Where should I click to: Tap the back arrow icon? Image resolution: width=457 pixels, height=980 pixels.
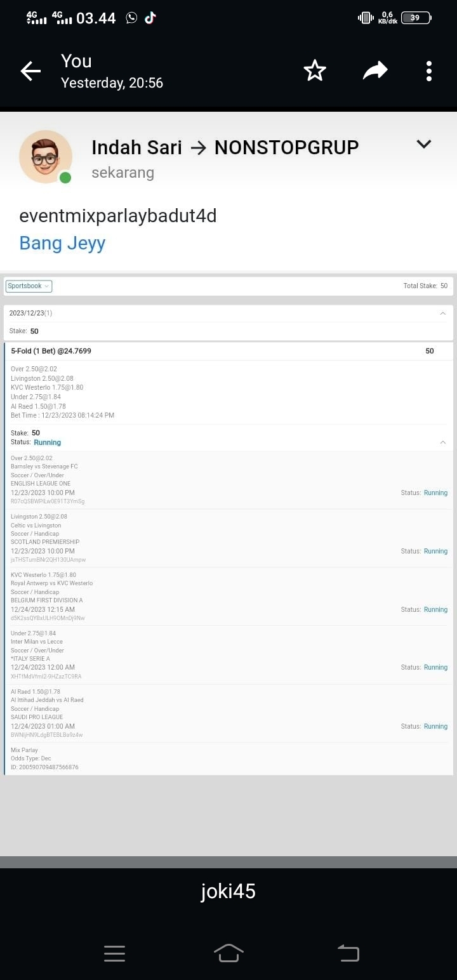coord(30,71)
